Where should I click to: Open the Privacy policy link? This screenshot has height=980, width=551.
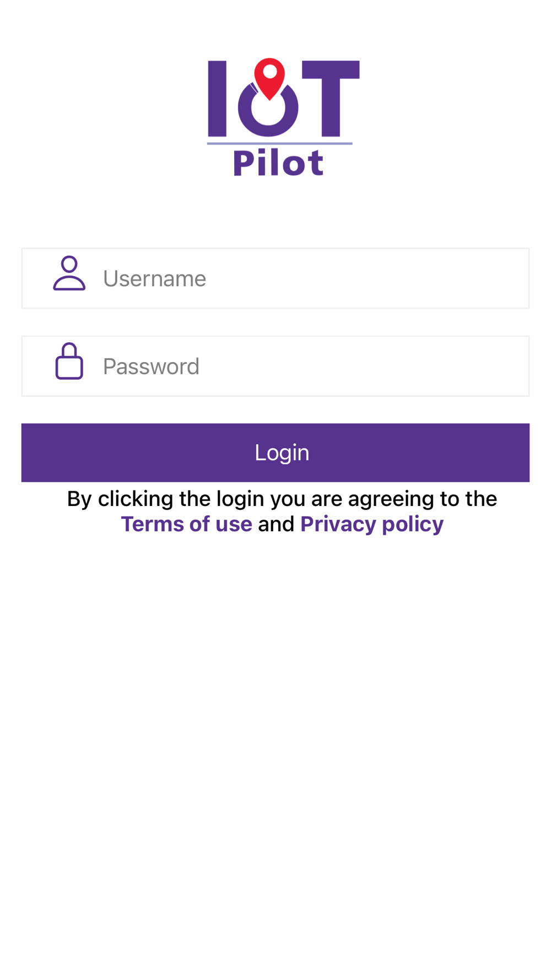372,524
